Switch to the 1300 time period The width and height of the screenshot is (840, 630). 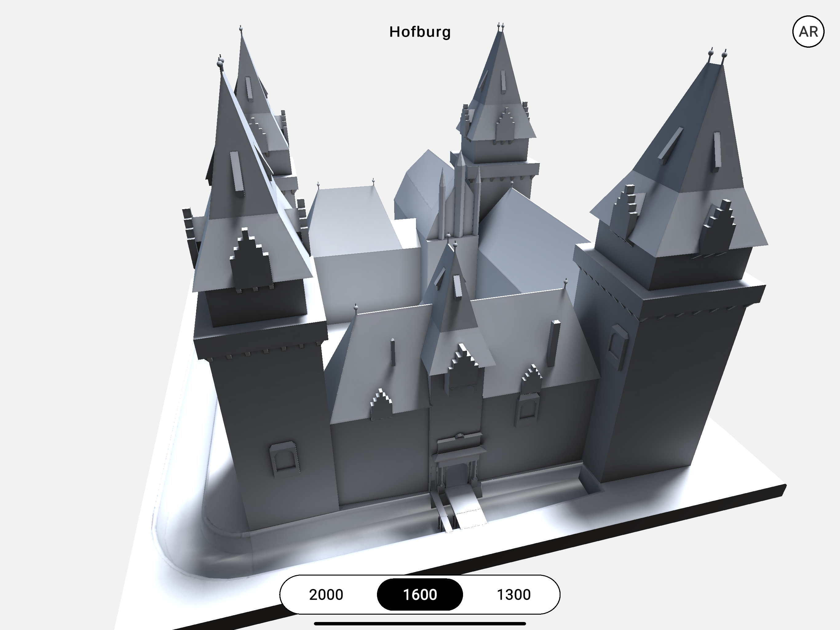(x=513, y=594)
